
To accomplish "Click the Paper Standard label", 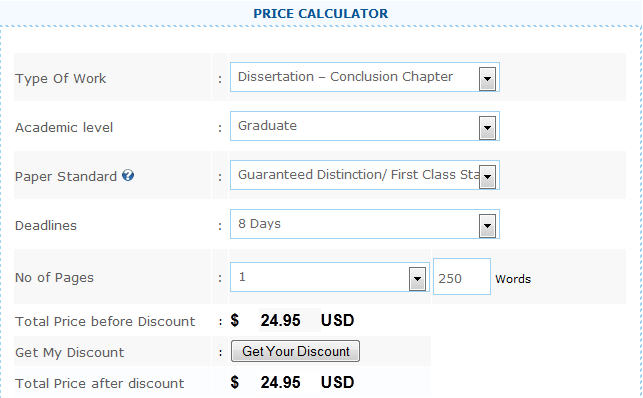I will (x=66, y=177).
